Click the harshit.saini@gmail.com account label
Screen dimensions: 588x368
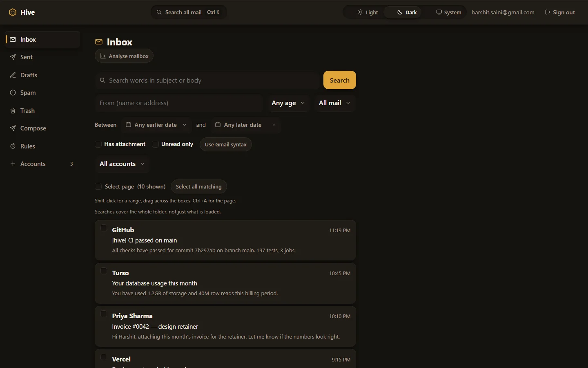click(503, 12)
